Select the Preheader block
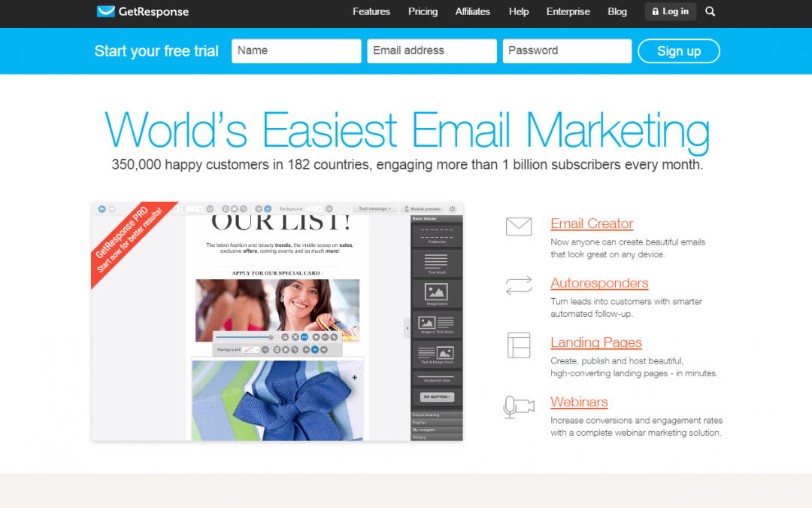The image size is (812, 508). [437, 236]
